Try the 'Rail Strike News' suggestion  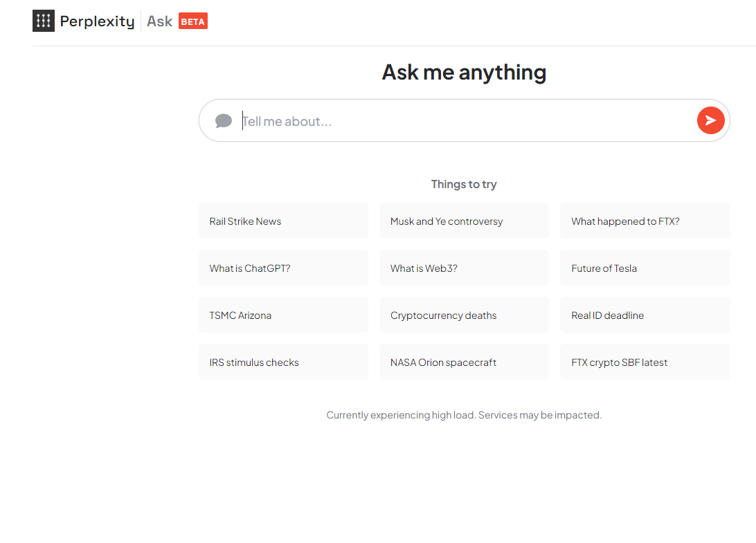(283, 221)
